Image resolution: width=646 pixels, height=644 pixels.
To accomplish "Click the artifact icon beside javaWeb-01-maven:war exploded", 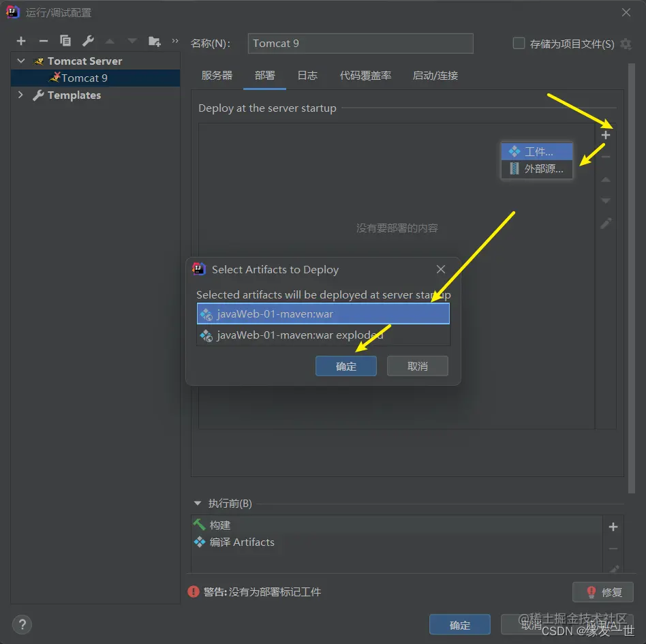I will [206, 335].
